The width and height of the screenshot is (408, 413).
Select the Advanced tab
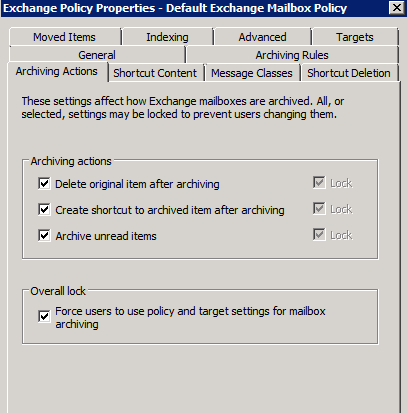262,37
